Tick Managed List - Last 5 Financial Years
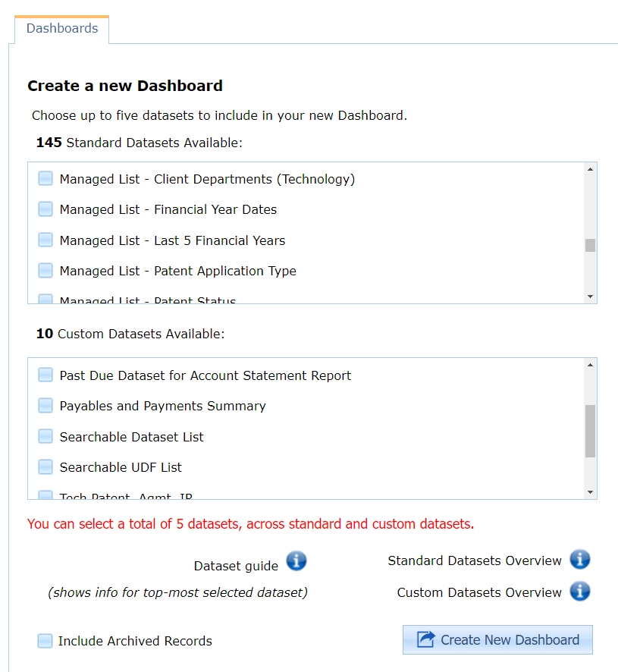Image resolution: width=618 pixels, height=672 pixels. pos(45,240)
